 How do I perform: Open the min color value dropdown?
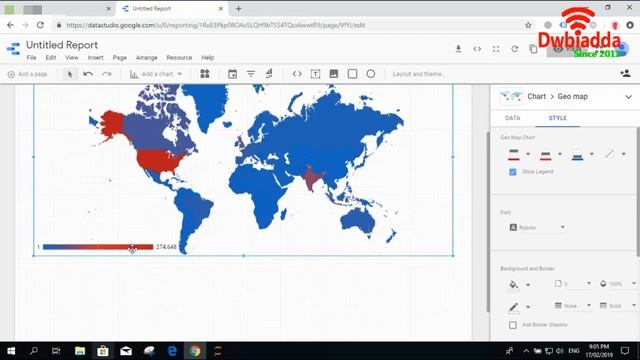(x=591, y=154)
